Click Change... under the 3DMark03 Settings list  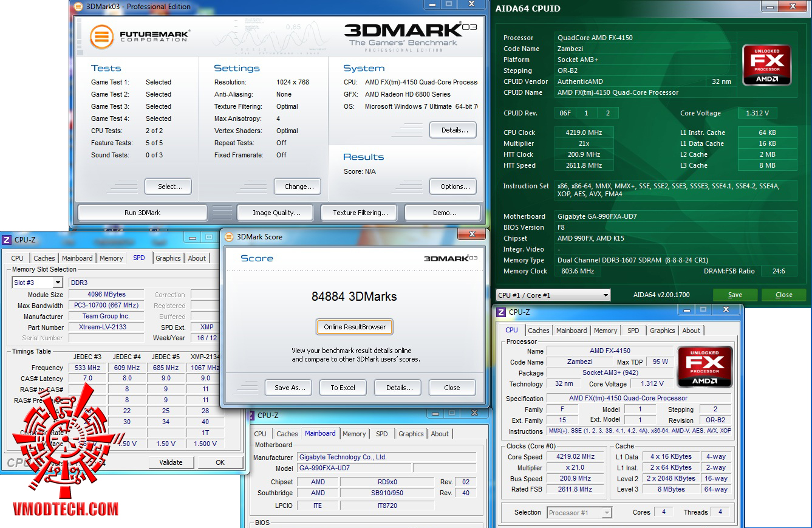pyautogui.click(x=298, y=187)
